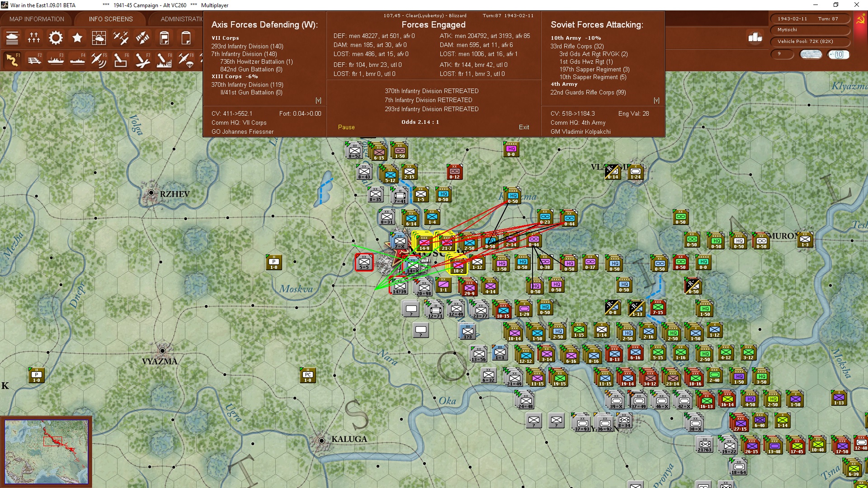868x488 pixels.
Task: Open the MAP INFORMATION tab
Action: click(x=37, y=19)
